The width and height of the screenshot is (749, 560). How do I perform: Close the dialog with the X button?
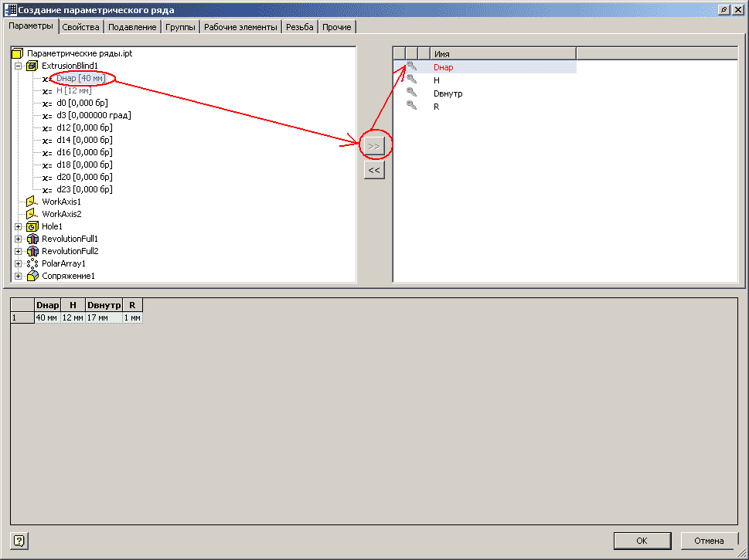click(x=738, y=9)
